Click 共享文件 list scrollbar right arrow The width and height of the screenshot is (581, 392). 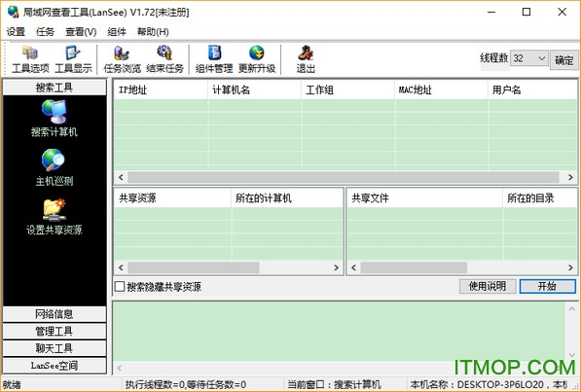[x=570, y=267]
